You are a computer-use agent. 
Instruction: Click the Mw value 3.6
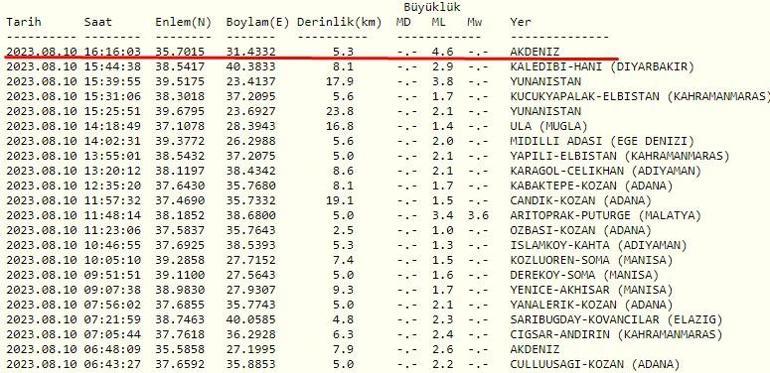click(478, 215)
